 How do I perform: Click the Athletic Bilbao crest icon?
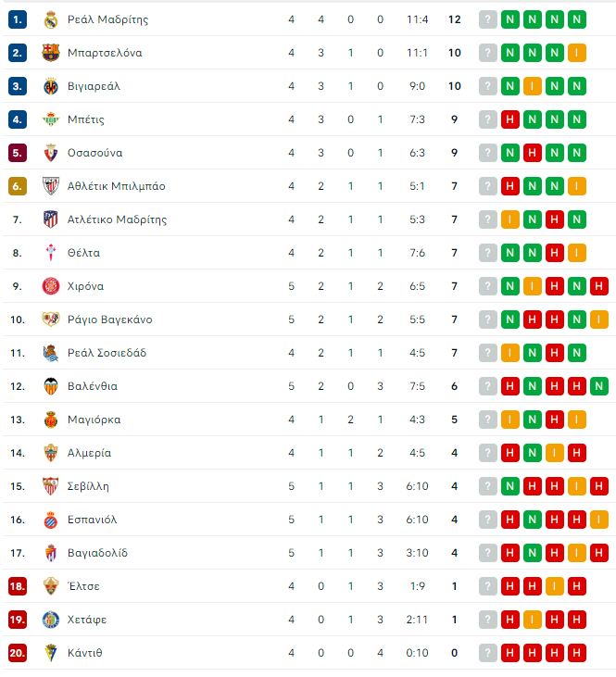click(51, 186)
